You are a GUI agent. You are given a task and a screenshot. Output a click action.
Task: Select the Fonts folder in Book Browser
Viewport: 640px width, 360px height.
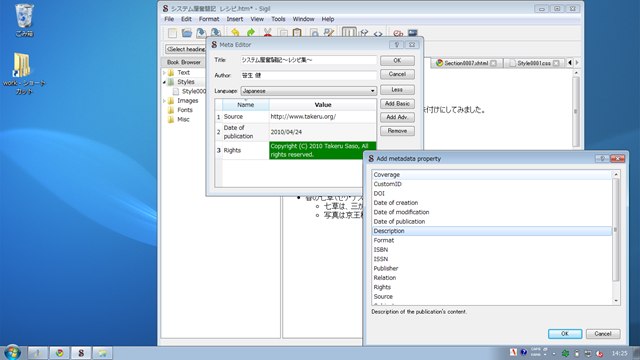pos(184,110)
